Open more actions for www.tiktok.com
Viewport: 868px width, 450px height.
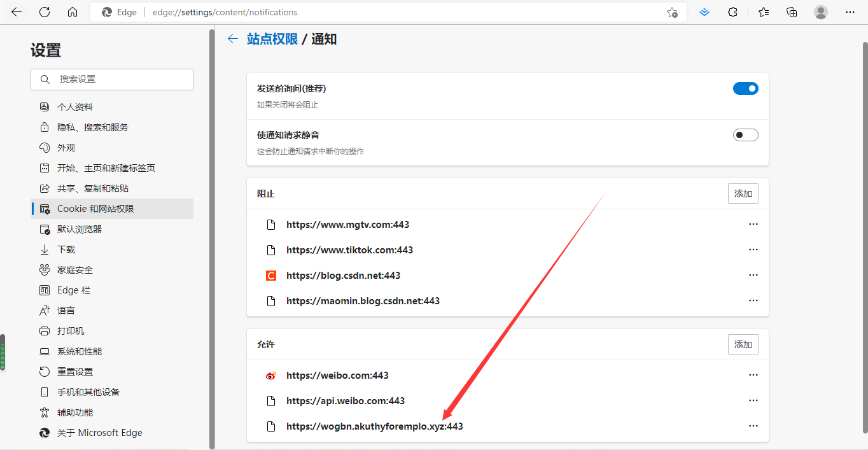coord(753,250)
